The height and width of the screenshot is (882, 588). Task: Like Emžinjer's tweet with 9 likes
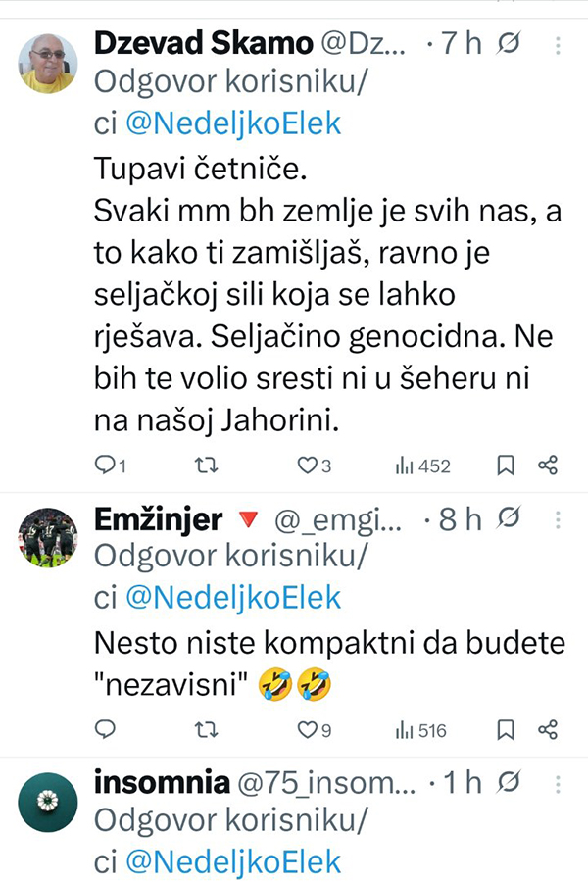(x=307, y=729)
